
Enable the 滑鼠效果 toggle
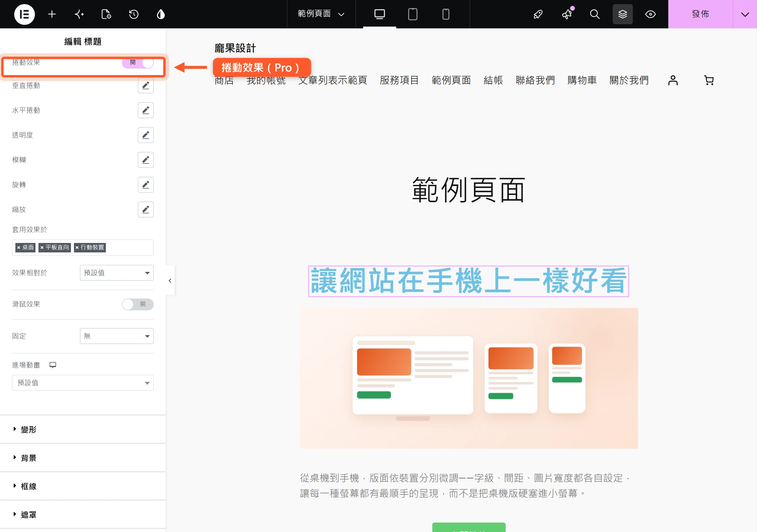pos(138,304)
